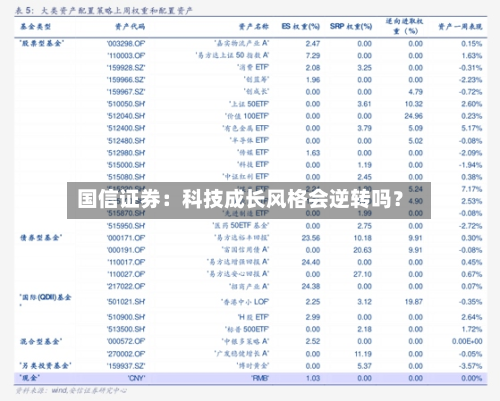Select the 混合型基金 category label
Viewport: 500px width, 401px height.
coord(41,341)
